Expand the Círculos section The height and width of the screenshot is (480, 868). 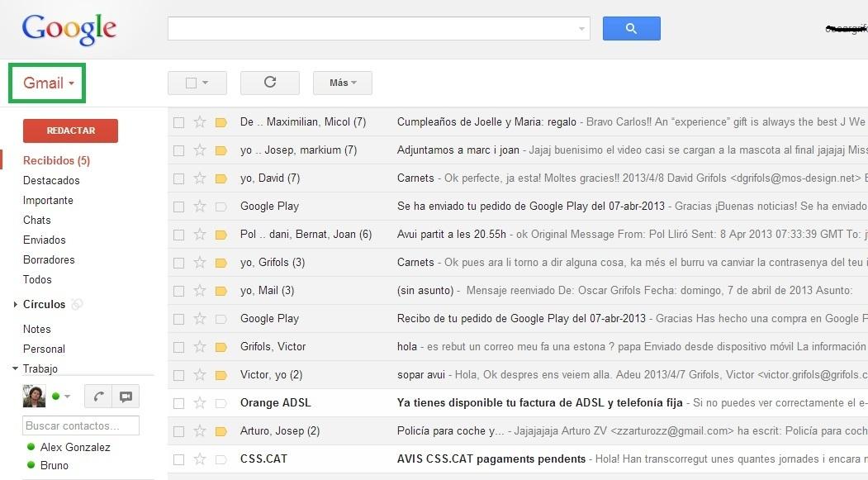16,305
